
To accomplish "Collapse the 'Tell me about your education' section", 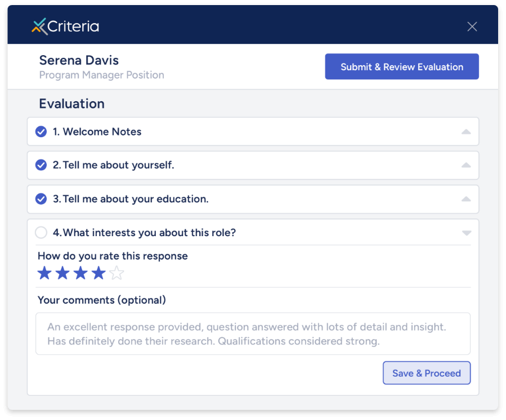I will click(466, 199).
